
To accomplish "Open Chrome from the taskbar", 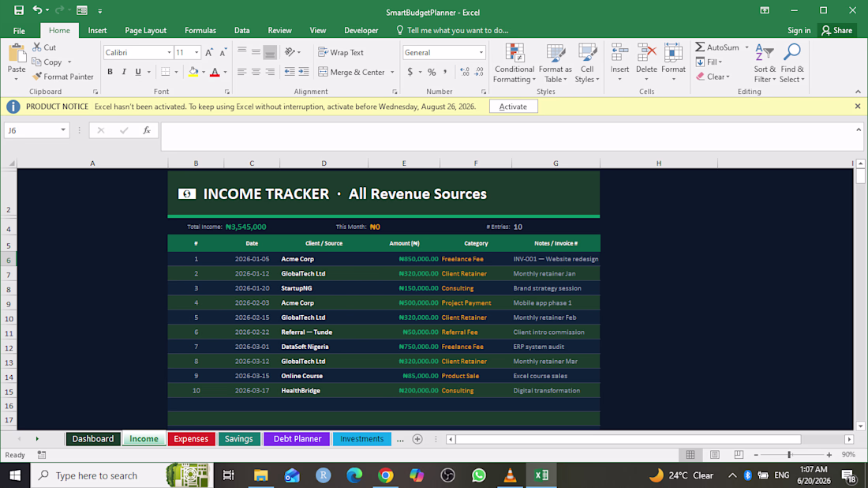I will (386, 475).
